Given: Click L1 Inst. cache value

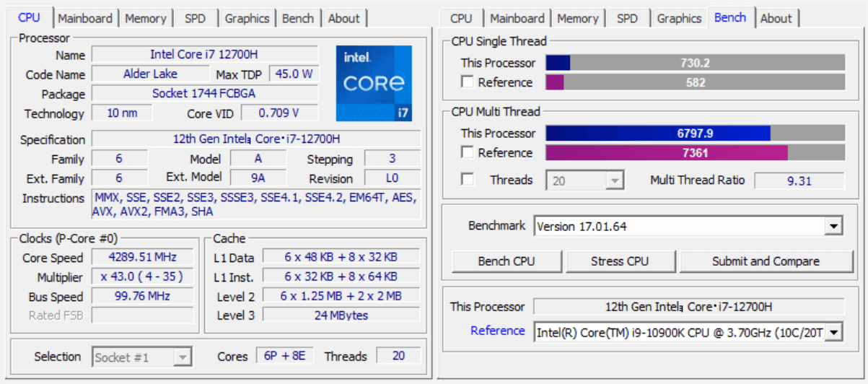Looking at the screenshot, I should 341,276.
